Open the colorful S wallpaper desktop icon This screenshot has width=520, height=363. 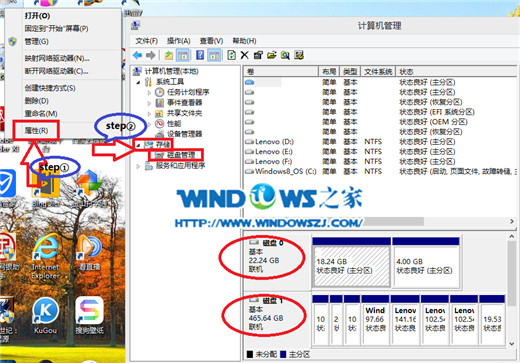click(x=89, y=316)
